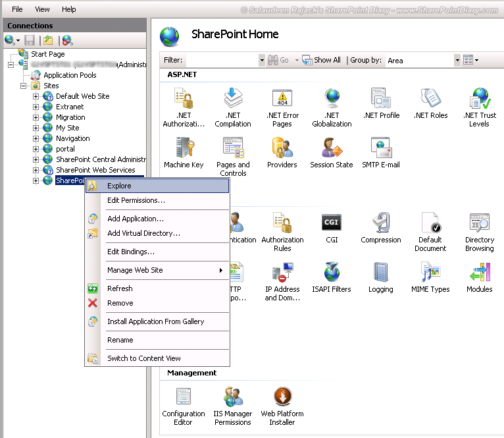
Task: Open MIME Types feature
Action: [x=430, y=277]
